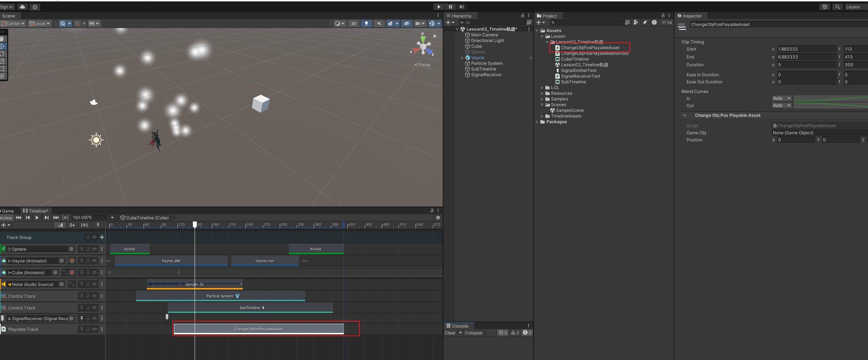Click the Timeline ripple edit mode icon
868x360 pixels.
click(x=72, y=225)
